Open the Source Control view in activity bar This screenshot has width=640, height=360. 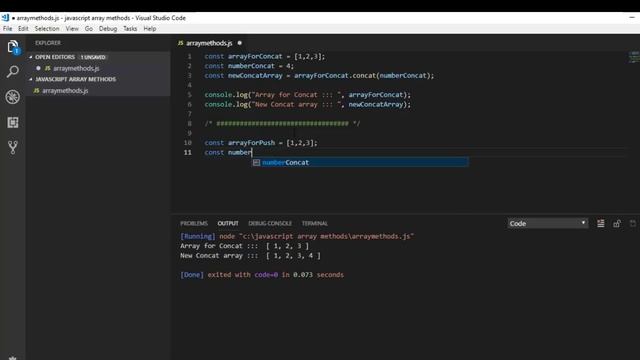13,147
